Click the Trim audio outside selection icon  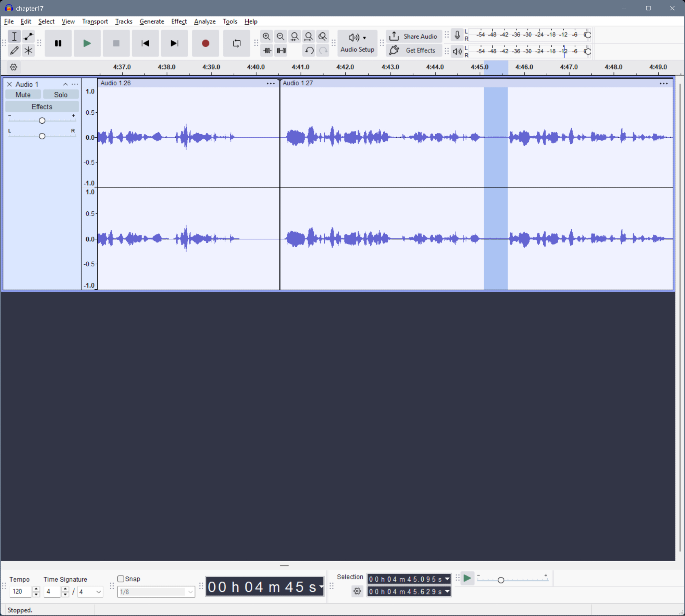267,51
